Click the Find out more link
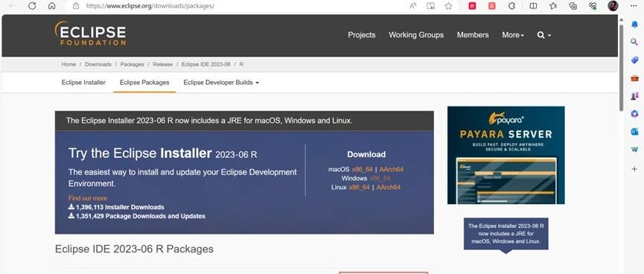644x274 pixels. point(88,198)
